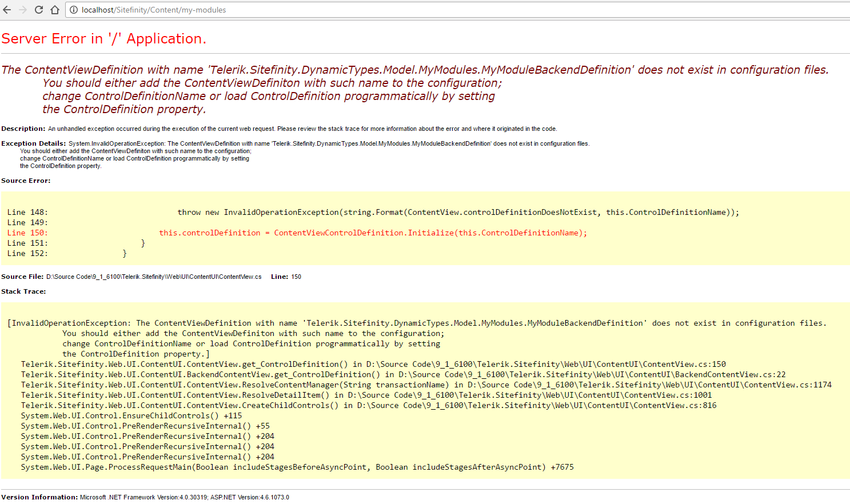
Task: Click the 'Line 151:' source row
Action: pyautogui.click(x=76, y=243)
